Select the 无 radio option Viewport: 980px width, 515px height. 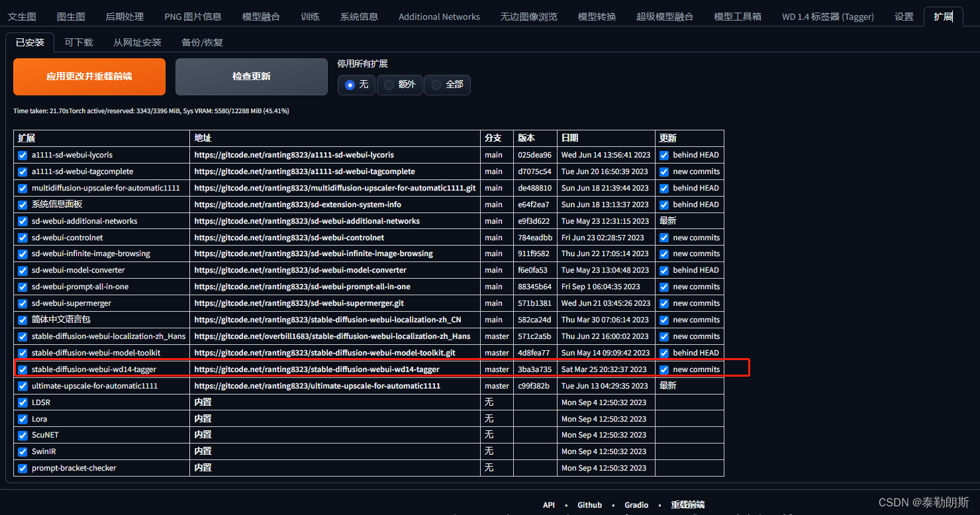coord(356,85)
